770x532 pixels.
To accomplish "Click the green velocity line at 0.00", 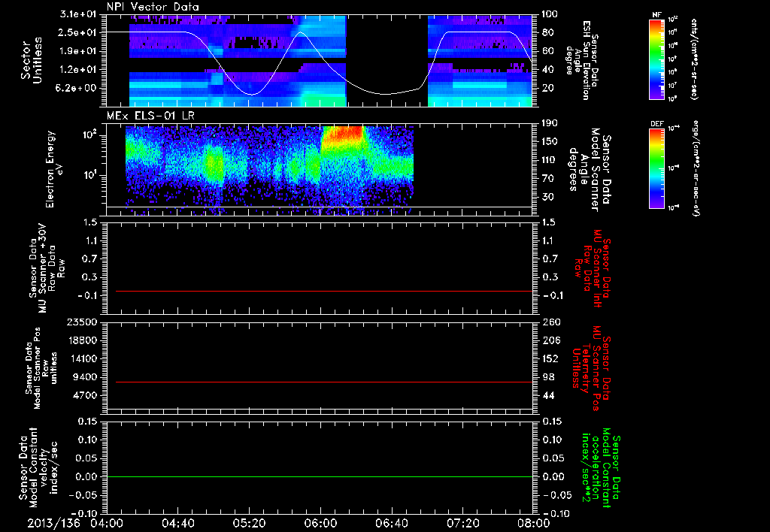I will [320, 476].
